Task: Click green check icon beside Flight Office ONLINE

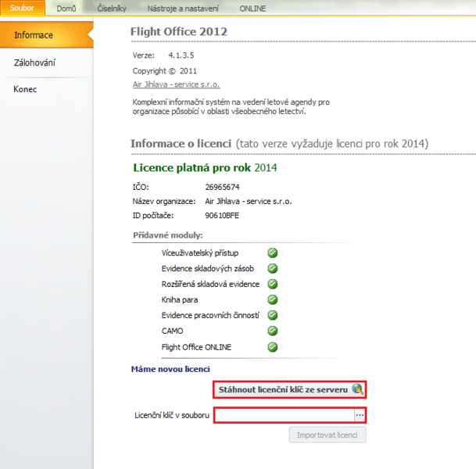Action: pyautogui.click(x=273, y=346)
